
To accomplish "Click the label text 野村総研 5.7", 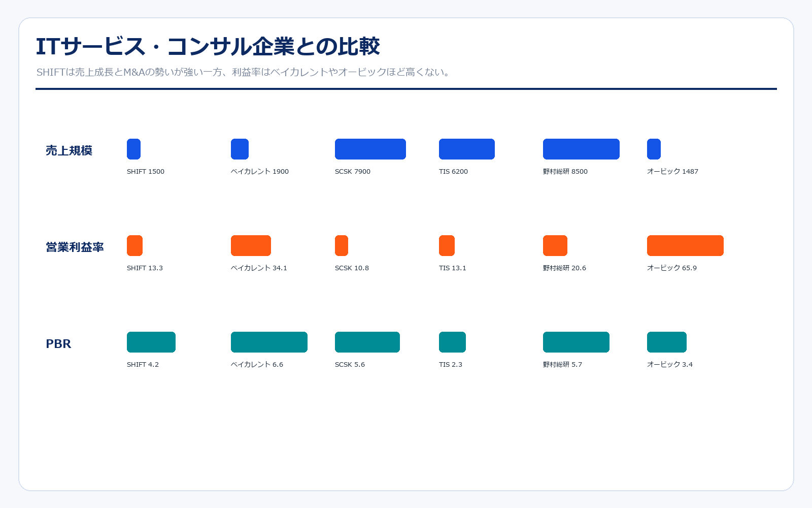I will click(562, 365).
